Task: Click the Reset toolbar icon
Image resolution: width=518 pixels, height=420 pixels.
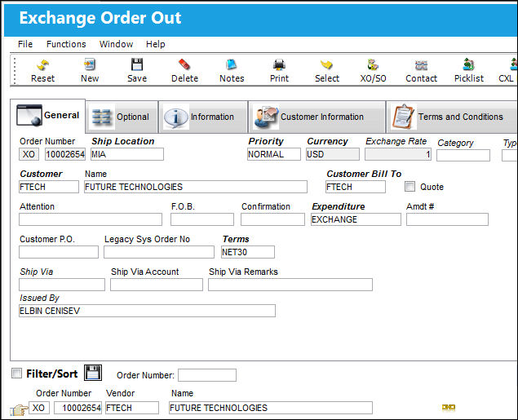Action: point(42,65)
